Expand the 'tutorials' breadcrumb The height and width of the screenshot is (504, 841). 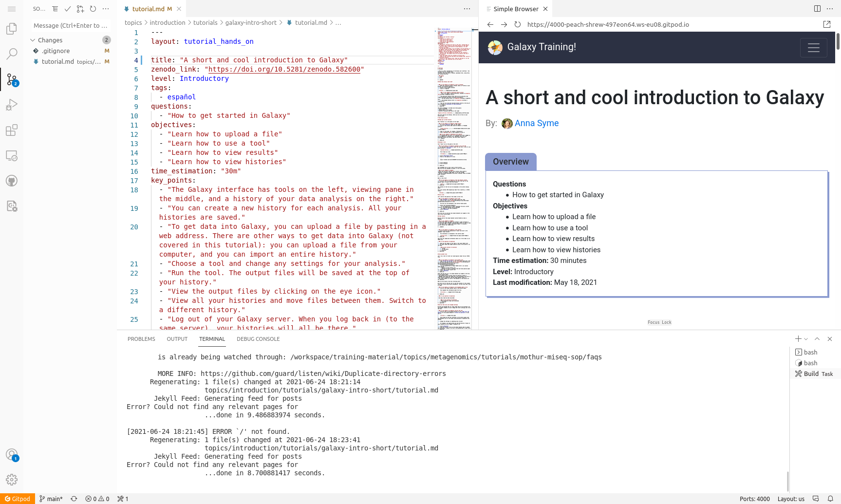pos(206,22)
